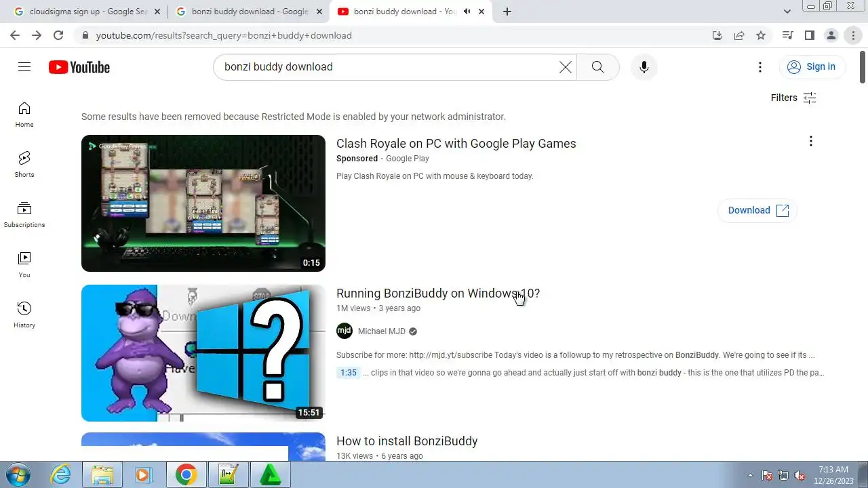Image resolution: width=868 pixels, height=488 pixels.
Task: Open Chrome profile avatar
Action: coord(831,35)
